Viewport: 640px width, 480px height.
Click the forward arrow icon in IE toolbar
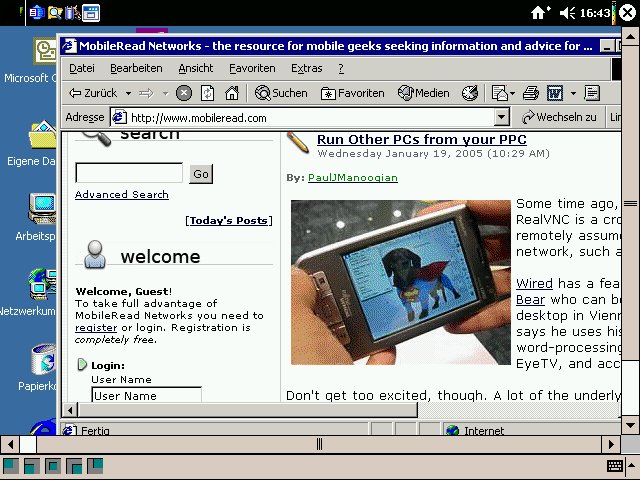pos(146,93)
